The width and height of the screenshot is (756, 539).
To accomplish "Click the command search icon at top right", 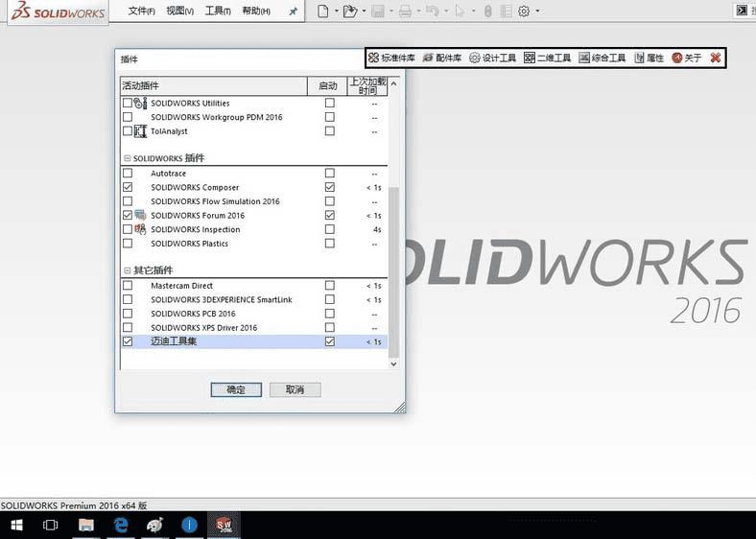I will pyautogui.click(x=742, y=11).
